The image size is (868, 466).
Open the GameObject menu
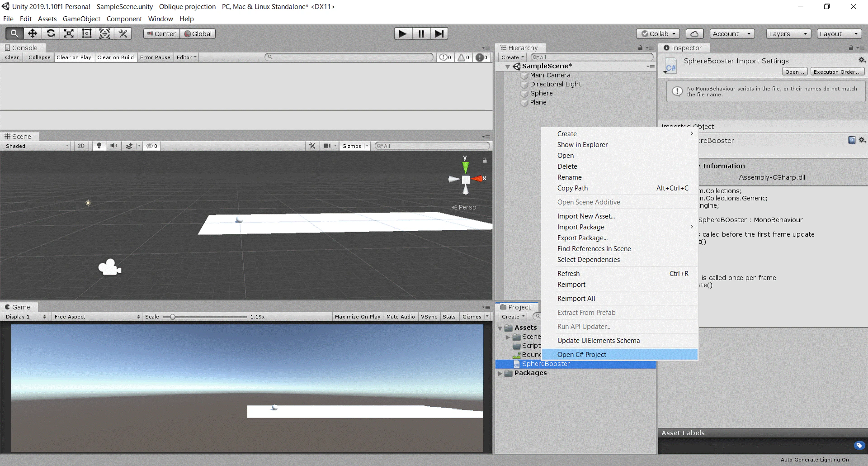(x=81, y=19)
